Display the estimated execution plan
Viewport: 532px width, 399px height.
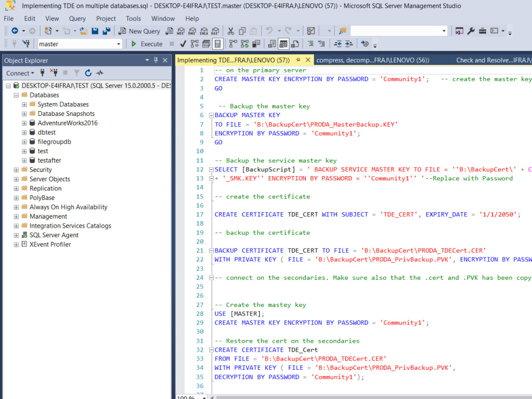click(x=194, y=44)
